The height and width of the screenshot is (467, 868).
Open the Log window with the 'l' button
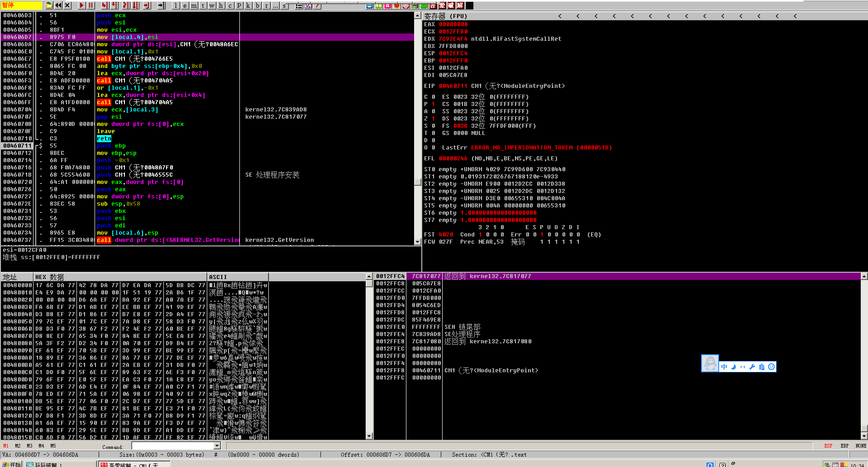pos(176,5)
